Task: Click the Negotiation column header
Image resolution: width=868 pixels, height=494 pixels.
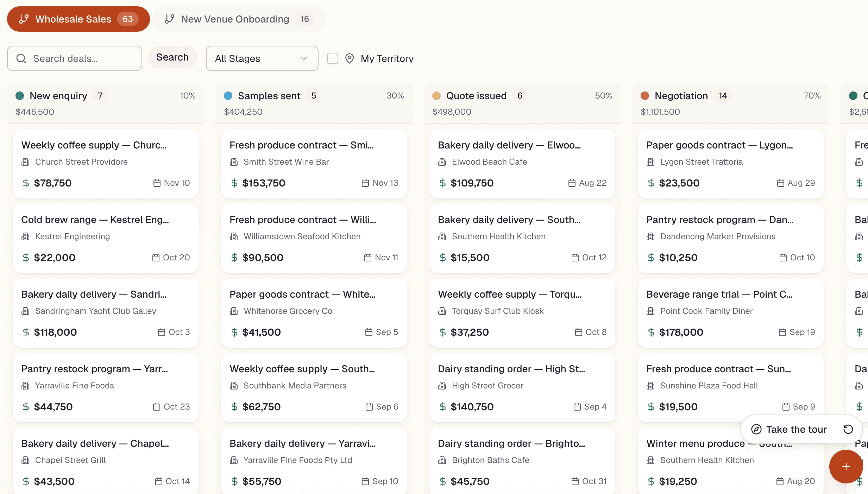Action: click(x=731, y=103)
